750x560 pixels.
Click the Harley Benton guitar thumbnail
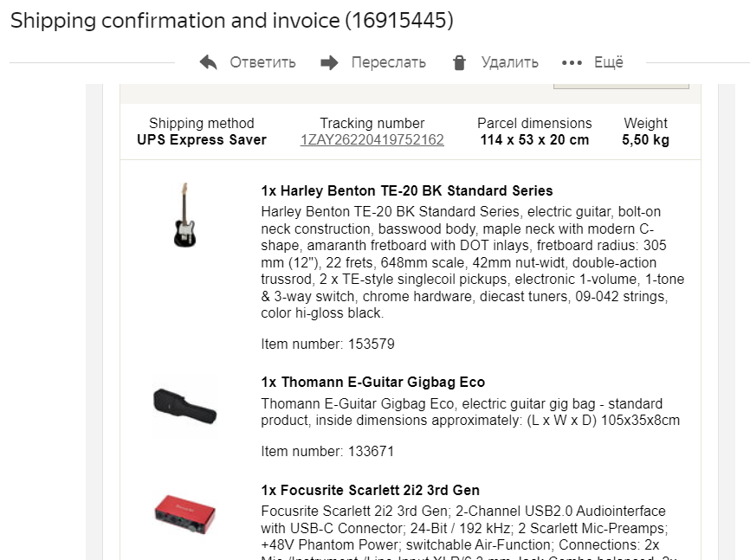pyautogui.click(x=184, y=215)
